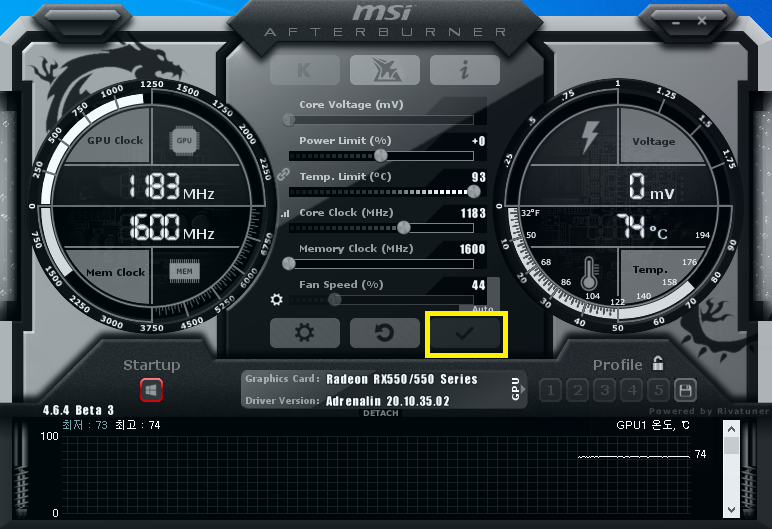Click the Temp. Limit value 93
Viewport: 772px width, 529px height.
[479, 177]
